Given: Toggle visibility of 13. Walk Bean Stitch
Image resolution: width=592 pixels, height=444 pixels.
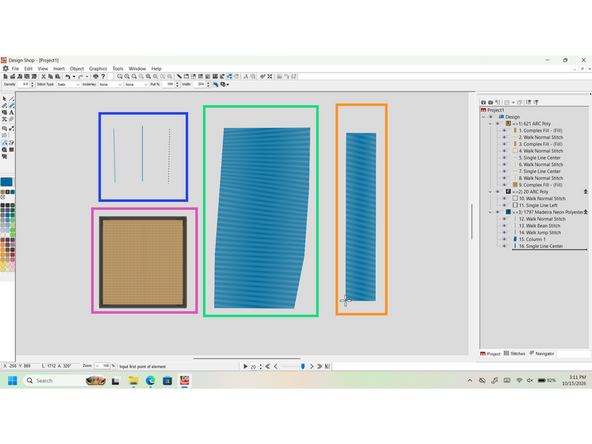Looking at the screenshot, I should pyautogui.click(x=504, y=226).
